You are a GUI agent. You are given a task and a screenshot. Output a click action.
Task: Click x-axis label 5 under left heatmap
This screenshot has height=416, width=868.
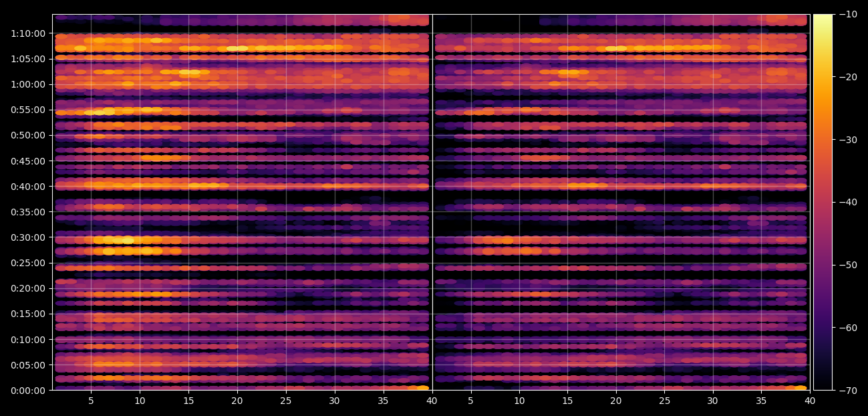91,401
